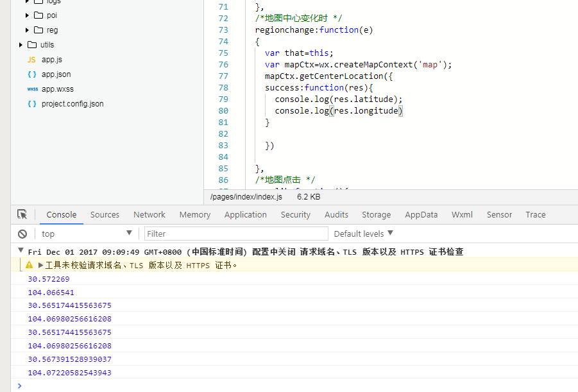Expand the reg folder arrow
Image resolution: width=578 pixels, height=392 pixels.
coord(27,30)
